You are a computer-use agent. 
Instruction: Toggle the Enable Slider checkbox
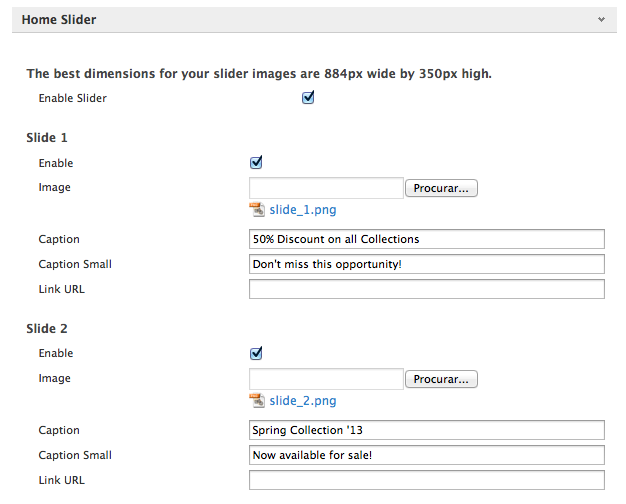[x=308, y=98]
